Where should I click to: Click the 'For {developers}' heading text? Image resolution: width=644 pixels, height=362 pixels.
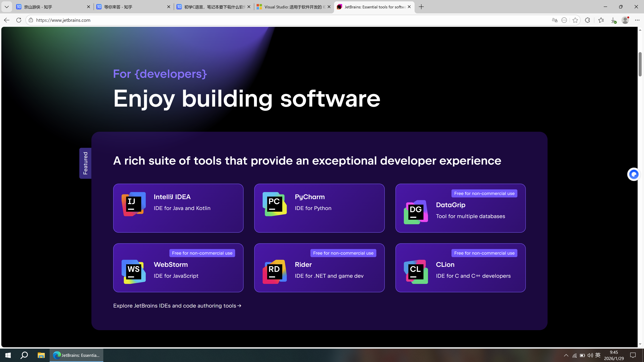pos(160,74)
